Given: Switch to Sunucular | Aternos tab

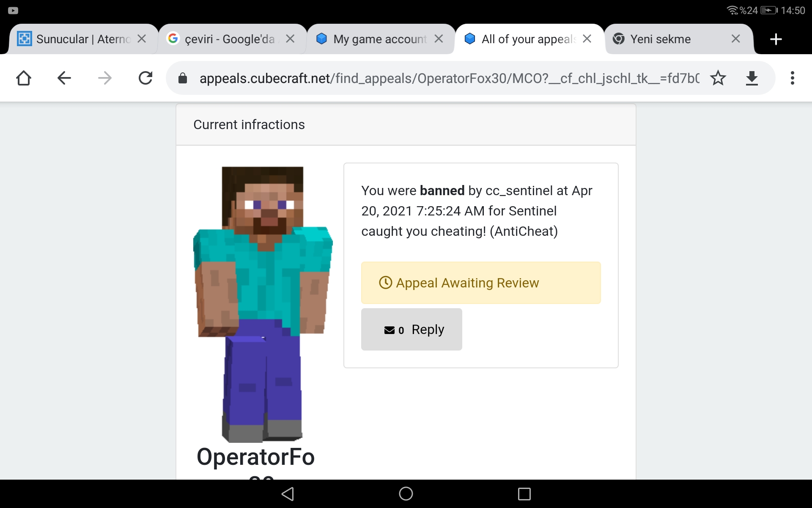Looking at the screenshot, I should coord(74,39).
